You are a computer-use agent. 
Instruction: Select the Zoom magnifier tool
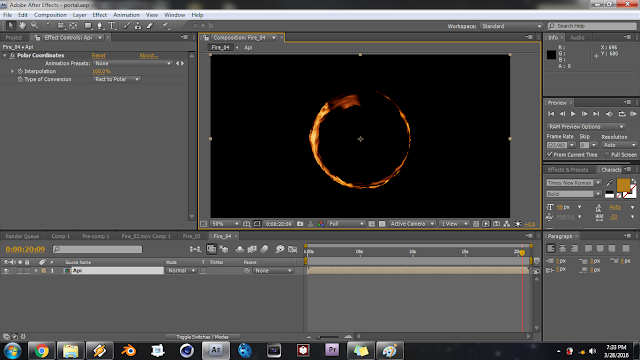(34, 26)
